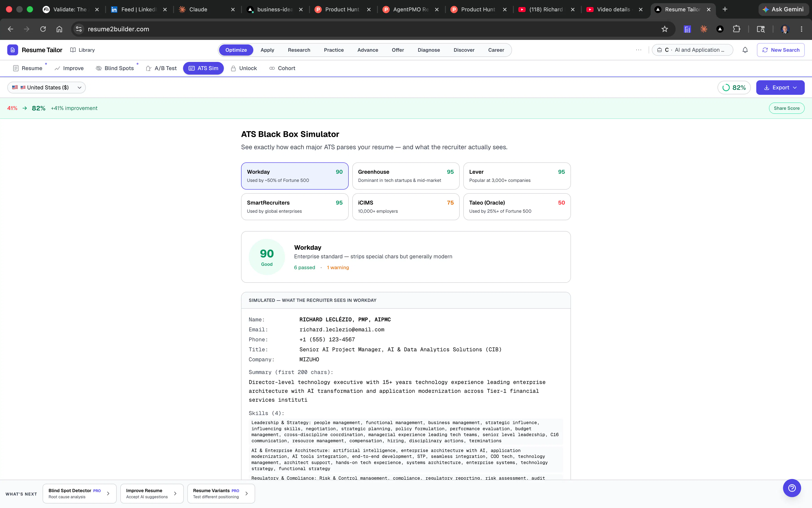Open the browser home page icon
Viewport: 812px width, 508px height.
59,29
